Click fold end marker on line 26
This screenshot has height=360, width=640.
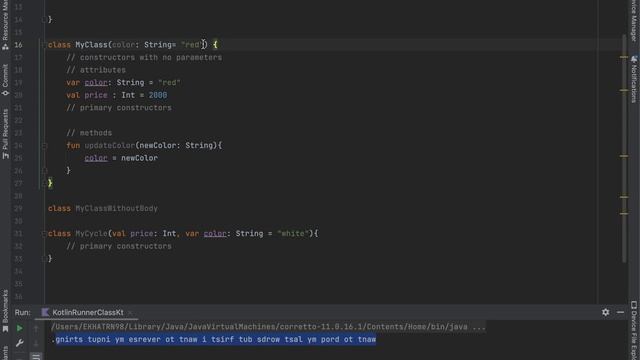point(44,171)
